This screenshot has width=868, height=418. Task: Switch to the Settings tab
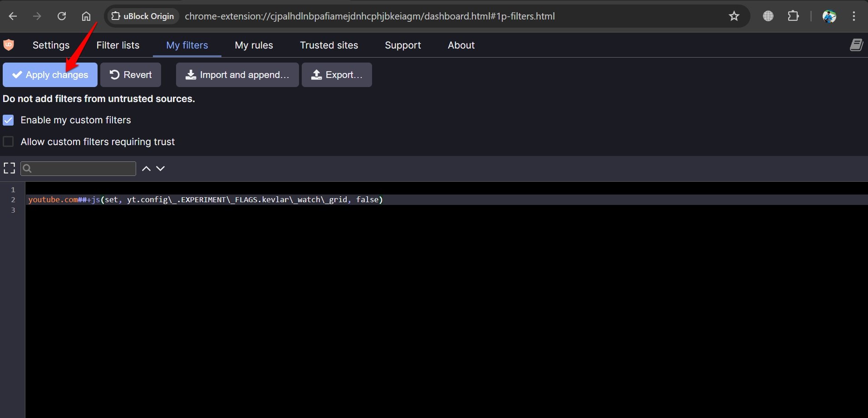(51, 45)
